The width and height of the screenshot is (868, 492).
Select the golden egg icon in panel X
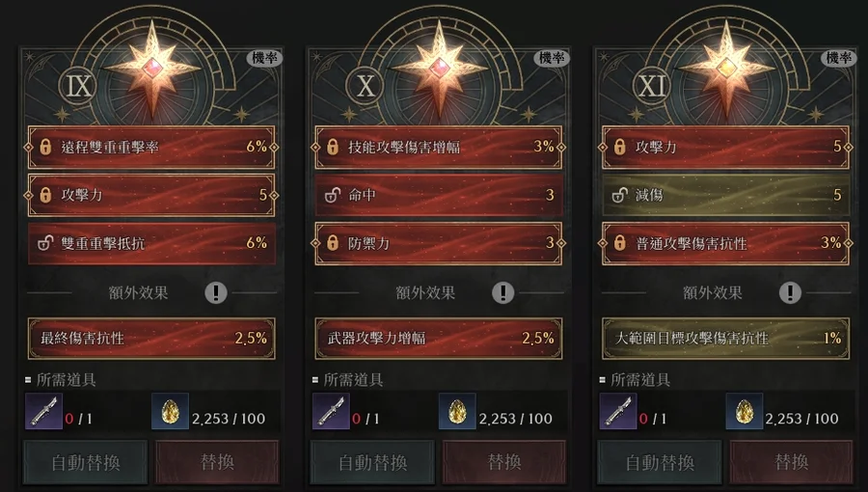457,411
